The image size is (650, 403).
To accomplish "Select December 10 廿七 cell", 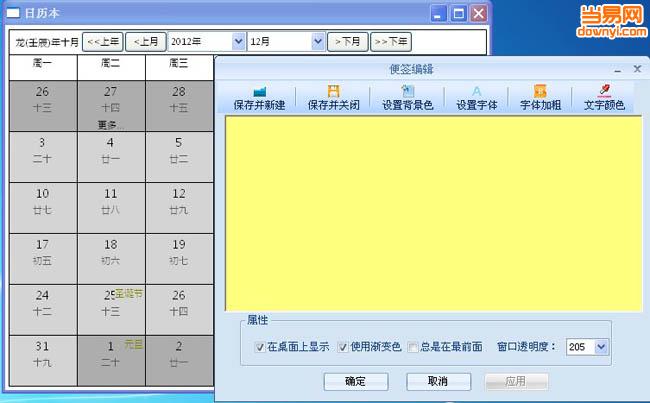I will (43, 208).
